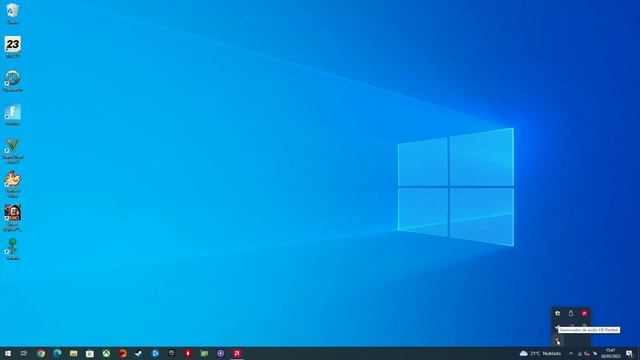Open Microsoft Store from the taskbar
Screen dimensions: 640x360
pos(90,353)
